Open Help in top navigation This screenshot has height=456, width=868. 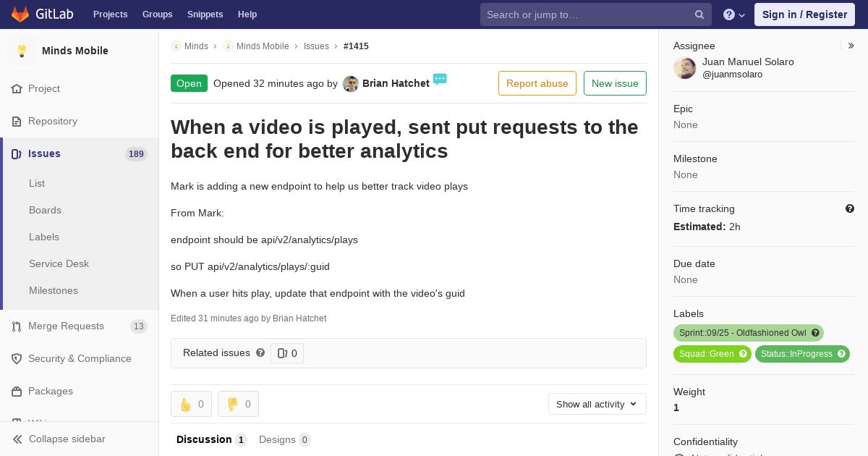pos(247,14)
